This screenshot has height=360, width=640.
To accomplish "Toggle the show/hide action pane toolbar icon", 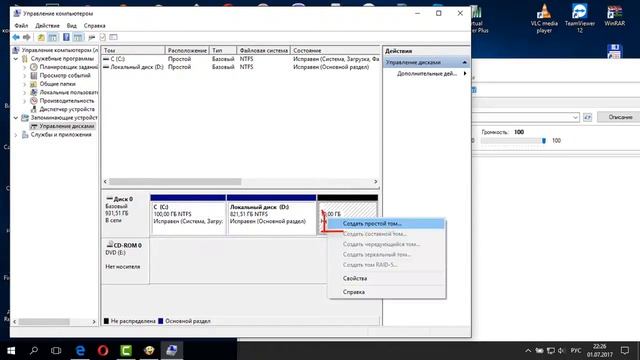I will point(78,37).
